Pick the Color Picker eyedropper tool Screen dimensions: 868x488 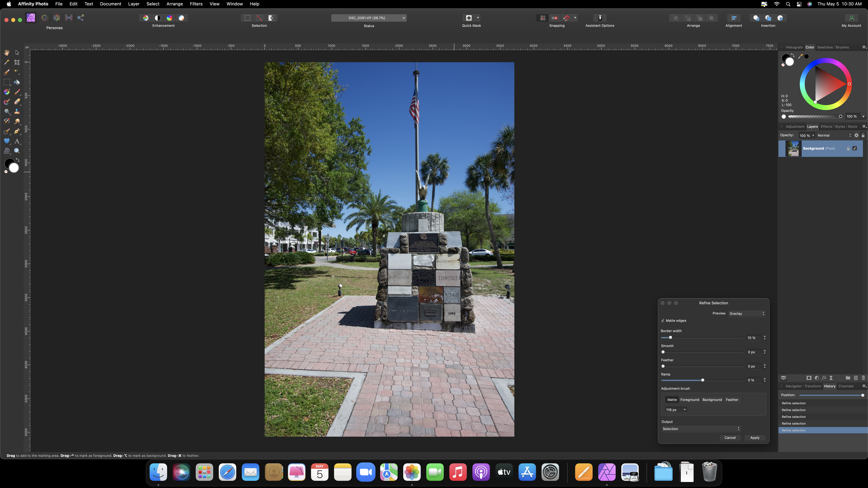point(7,62)
